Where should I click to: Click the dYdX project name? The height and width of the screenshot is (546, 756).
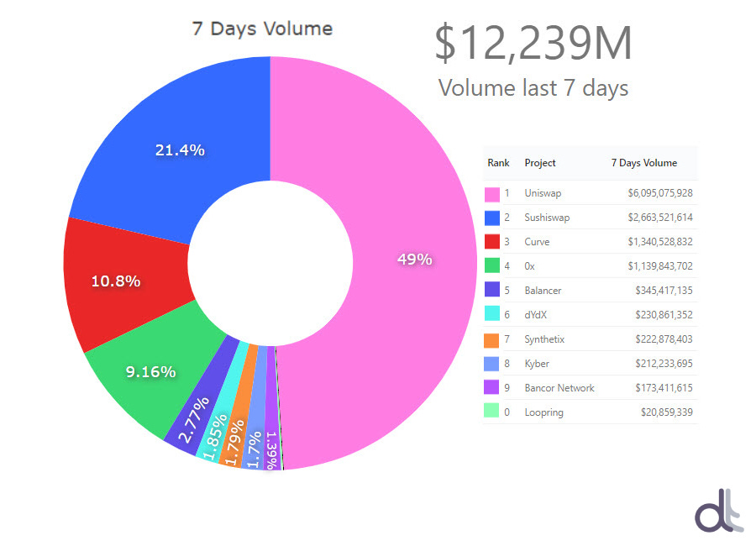click(x=536, y=315)
